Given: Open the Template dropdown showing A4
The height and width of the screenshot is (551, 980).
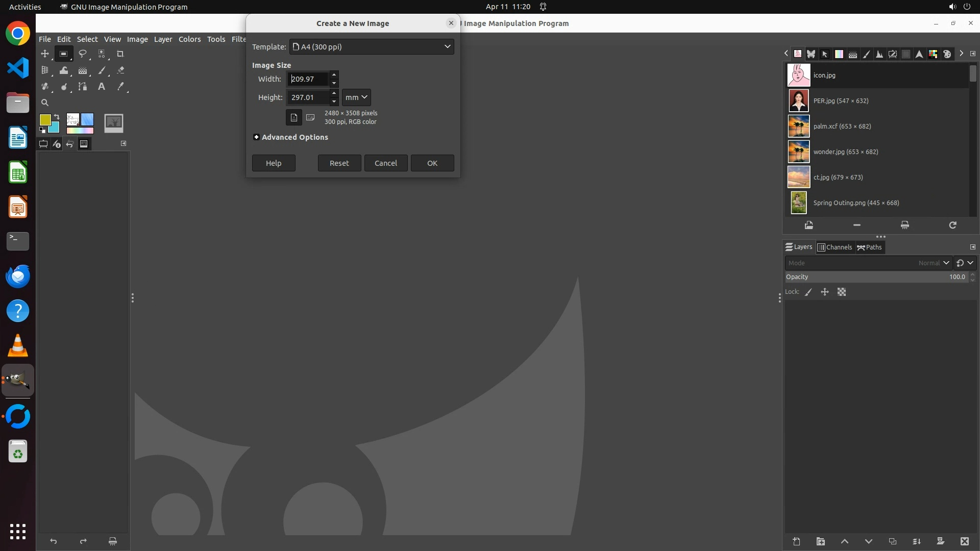Looking at the screenshot, I should click(372, 46).
